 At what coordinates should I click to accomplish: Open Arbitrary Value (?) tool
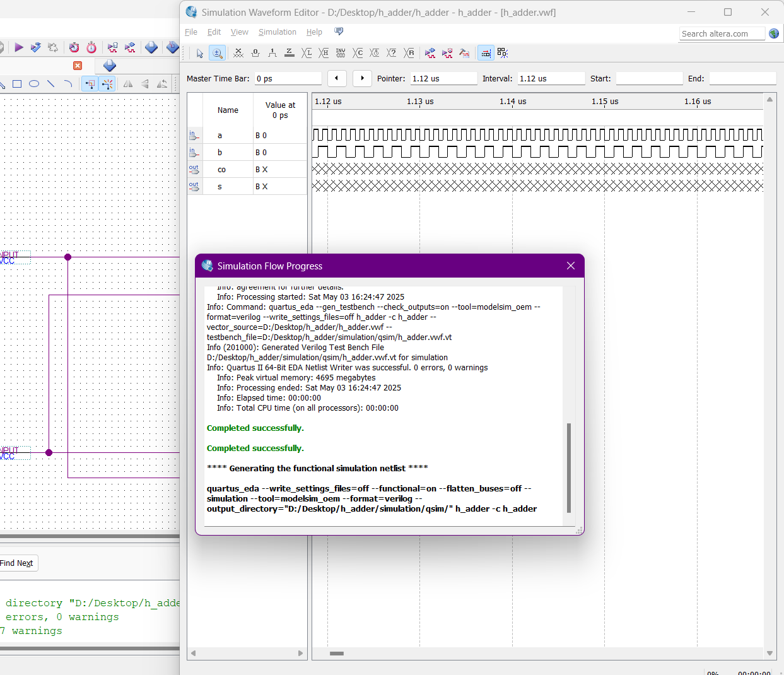point(392,54)
